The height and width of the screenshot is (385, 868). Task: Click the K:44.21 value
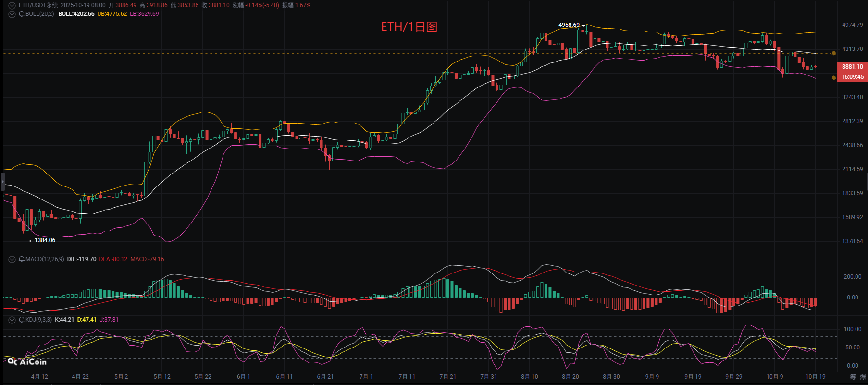64,320
